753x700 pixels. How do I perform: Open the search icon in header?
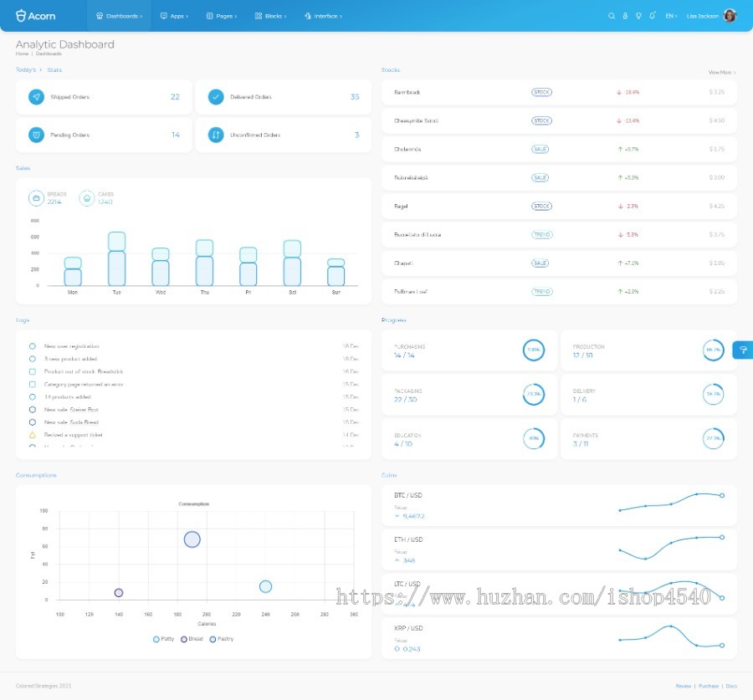tap(612, 16)
